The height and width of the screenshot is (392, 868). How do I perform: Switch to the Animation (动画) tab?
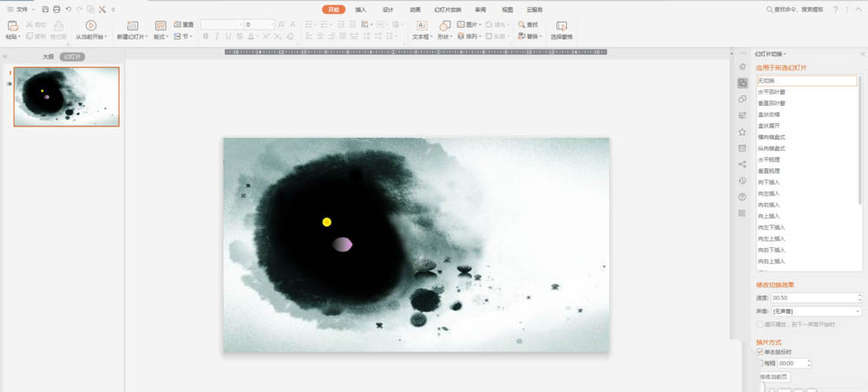coord(415,10)
